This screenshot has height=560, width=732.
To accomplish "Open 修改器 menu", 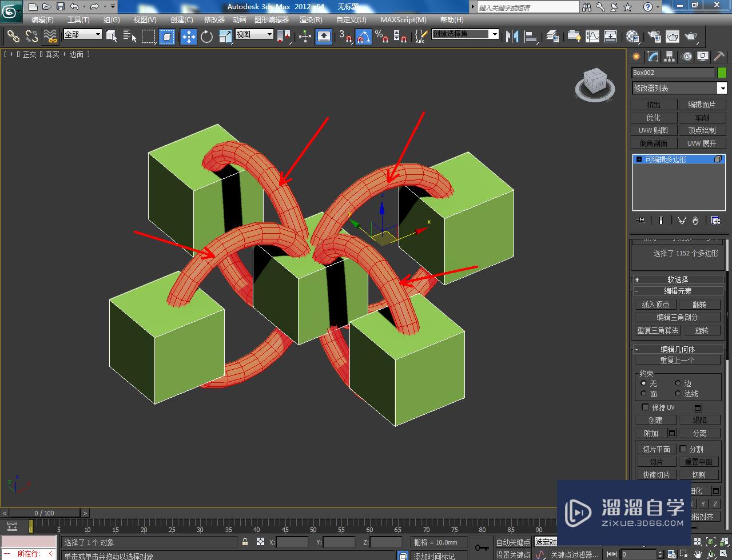I will click(x=214, y=19).
